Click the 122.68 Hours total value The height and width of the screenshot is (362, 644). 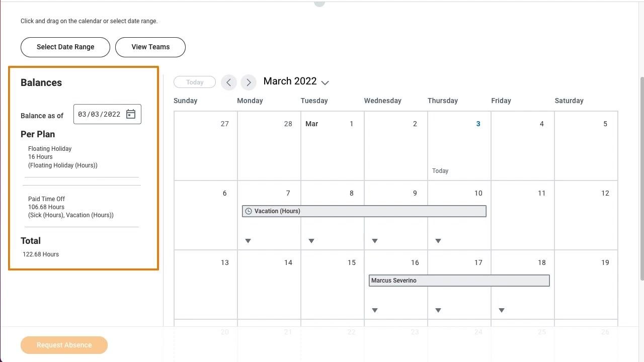point(41,254)
